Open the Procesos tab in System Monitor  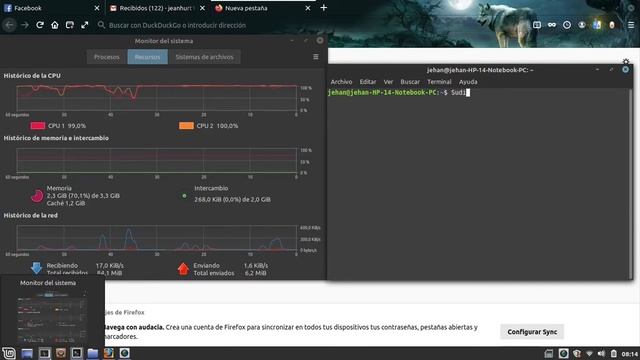tap(107, 57)
